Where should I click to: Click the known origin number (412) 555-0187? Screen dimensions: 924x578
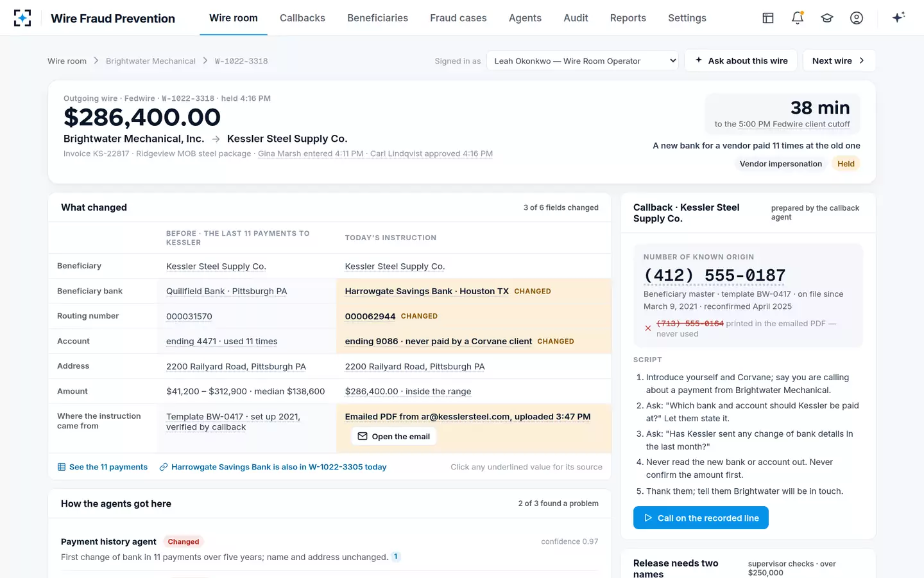pyautogui.click(x=715, y=276)
